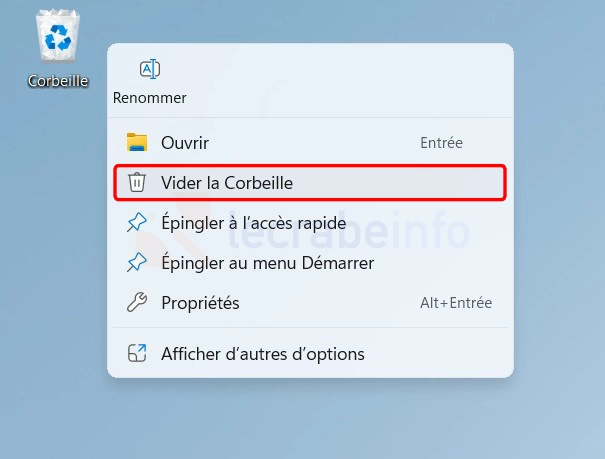The image size is (605, 459).
Task: Click the yellow folder icon beside Ouvrir
Action: (x=137, y=143)
